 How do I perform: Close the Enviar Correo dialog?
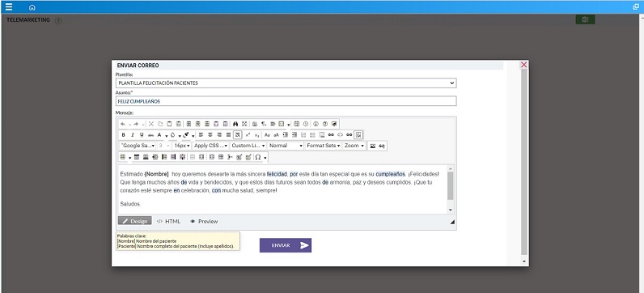tap(523, 65)
